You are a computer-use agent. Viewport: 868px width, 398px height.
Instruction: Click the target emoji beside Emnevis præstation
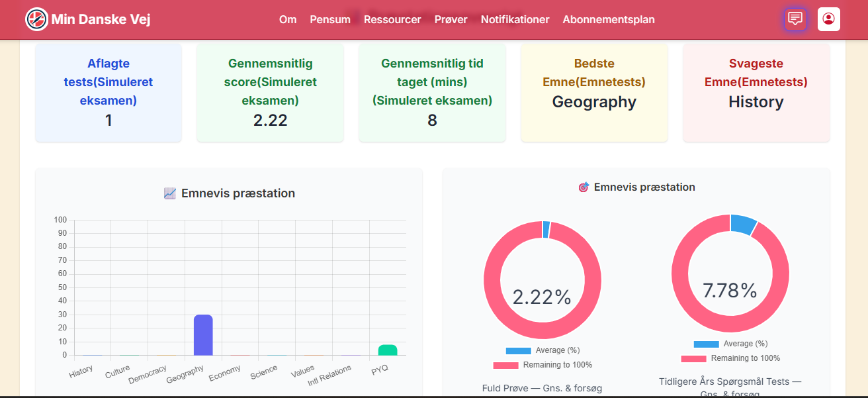584,187
